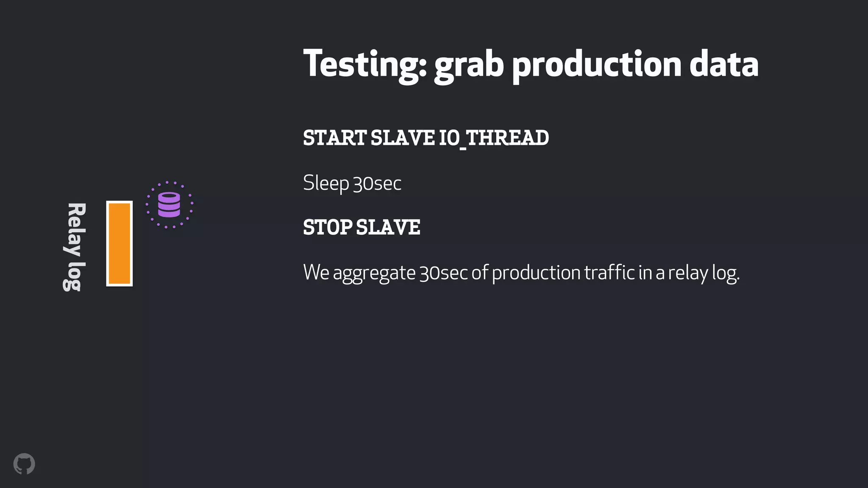Click the GitHub Octocat logo
This screenshot has height=488, width=868.
click(x=24, y=464)
